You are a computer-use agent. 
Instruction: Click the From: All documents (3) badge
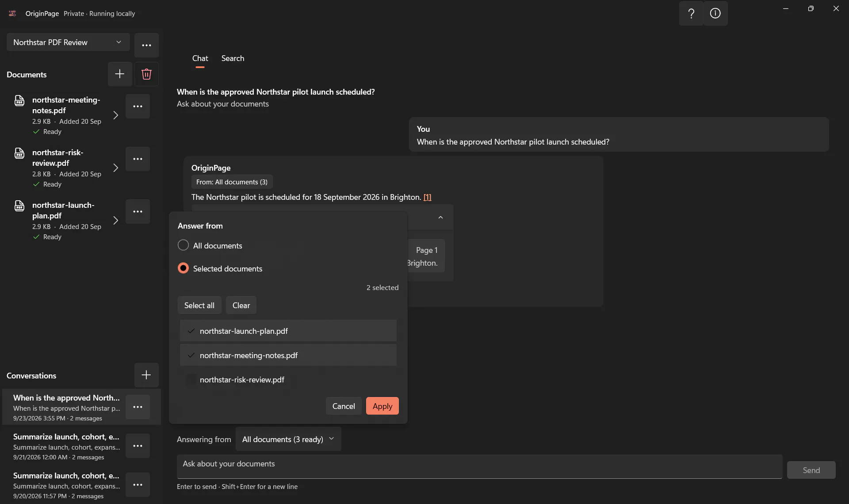point(232,182)
